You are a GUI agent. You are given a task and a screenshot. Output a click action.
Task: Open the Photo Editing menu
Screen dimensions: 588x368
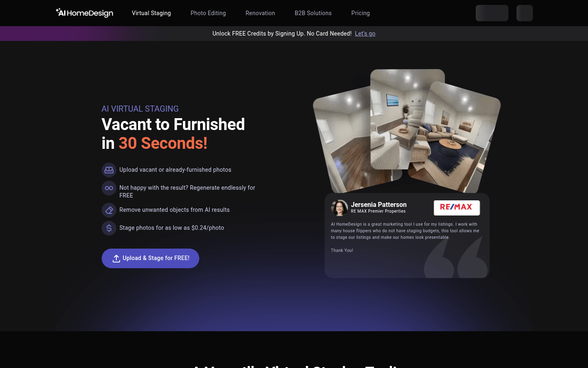coord(208,13)
